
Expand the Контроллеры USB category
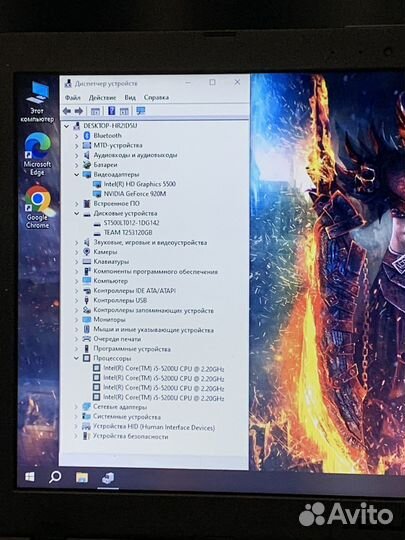[x=76, y=301]
